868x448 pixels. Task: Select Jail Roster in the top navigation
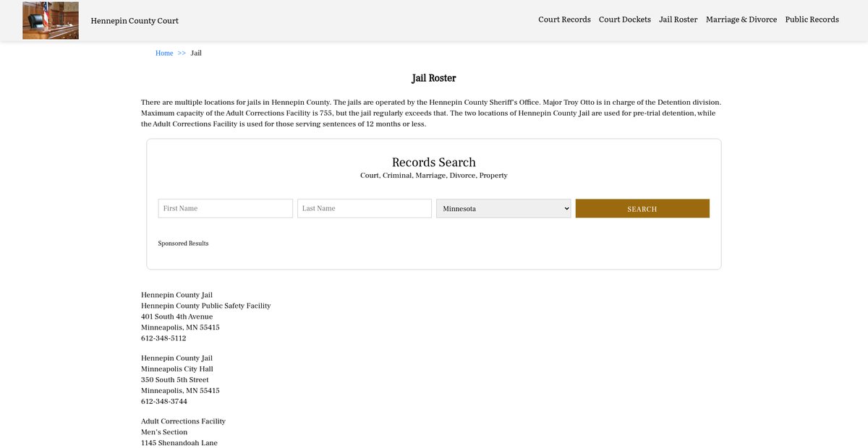pos(678,20)
